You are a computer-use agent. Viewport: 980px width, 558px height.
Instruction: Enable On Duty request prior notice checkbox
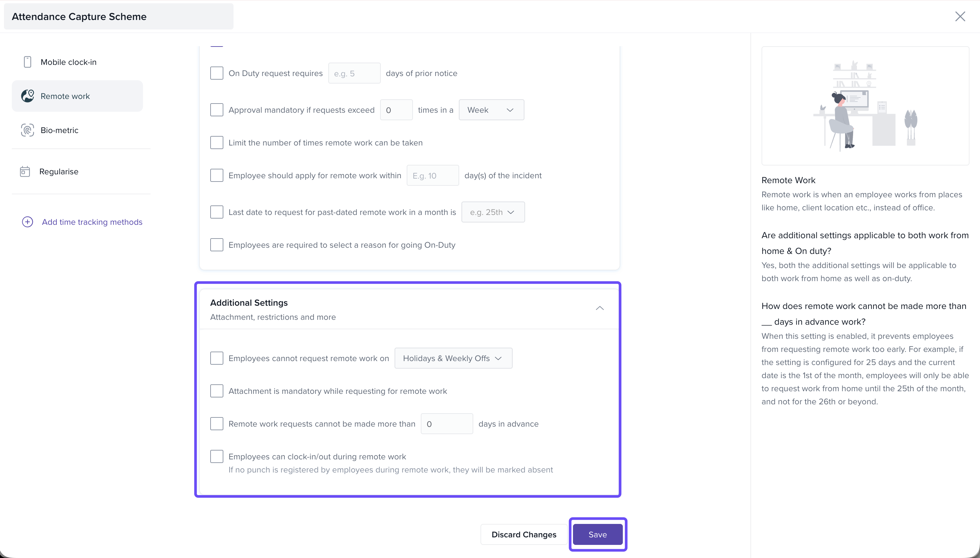coord(217,73)
